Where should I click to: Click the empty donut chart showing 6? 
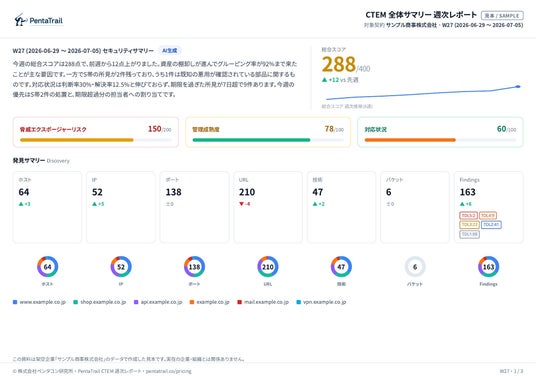pos(415,267)
